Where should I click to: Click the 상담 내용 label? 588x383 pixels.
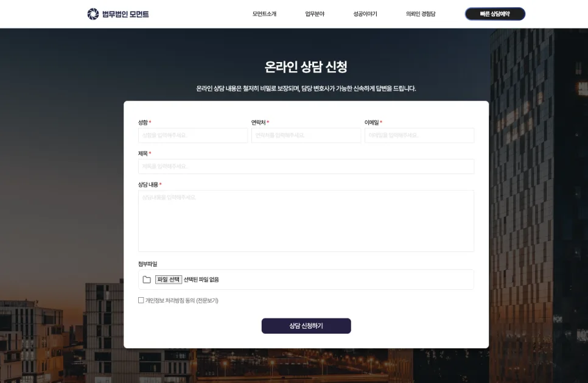pos(148,184)
